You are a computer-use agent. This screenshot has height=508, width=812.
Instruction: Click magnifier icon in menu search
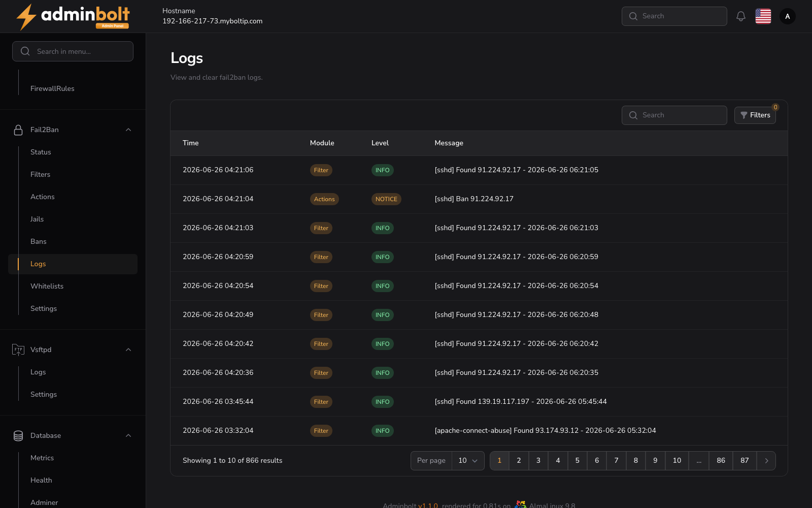point(25,51)
